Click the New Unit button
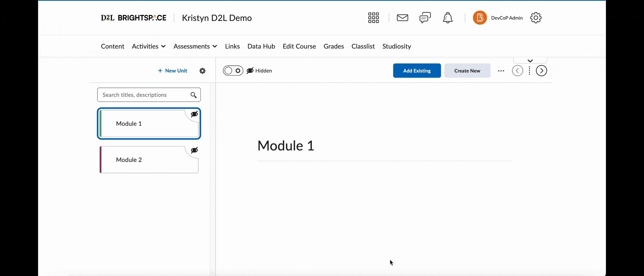 tap(172, 71)
